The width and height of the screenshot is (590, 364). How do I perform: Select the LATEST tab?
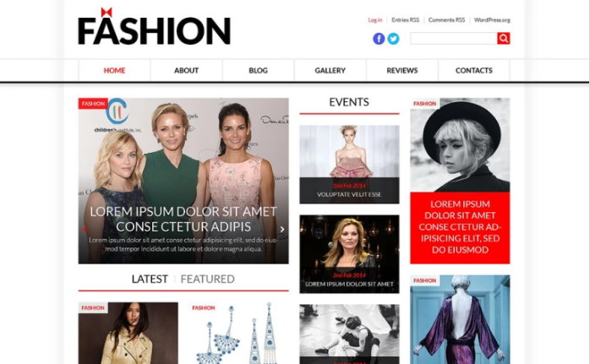(150, 279)
